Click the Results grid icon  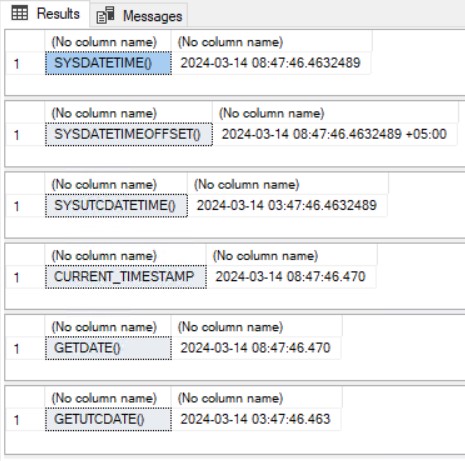pos(19,13)
